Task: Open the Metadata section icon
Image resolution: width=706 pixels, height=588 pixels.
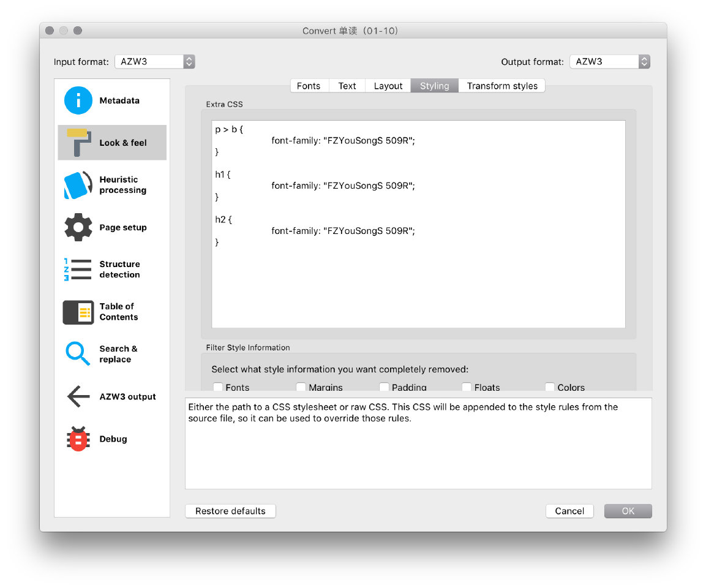Action: pos(78,100)
